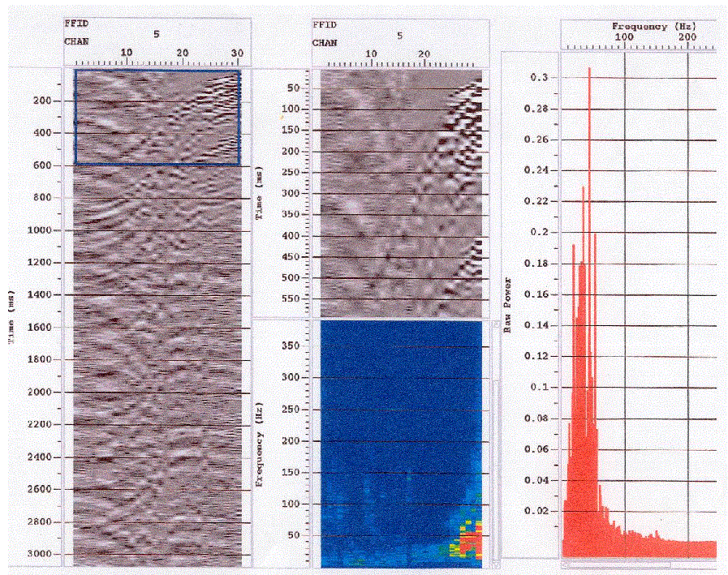The height and width of the screenshot is (575, 728).
Task: Click channel number 30 on the left panel header
Action: 237,53
